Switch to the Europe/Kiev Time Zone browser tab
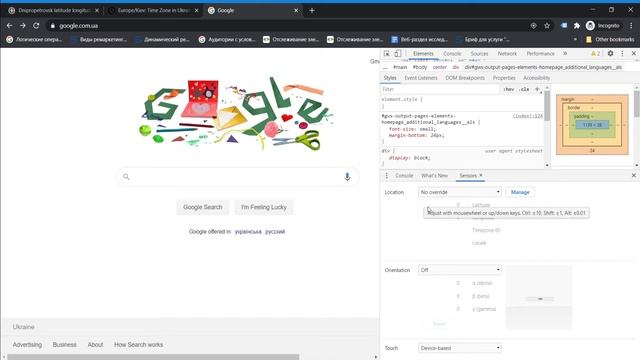The image size is (640, 360). point(153,11)
